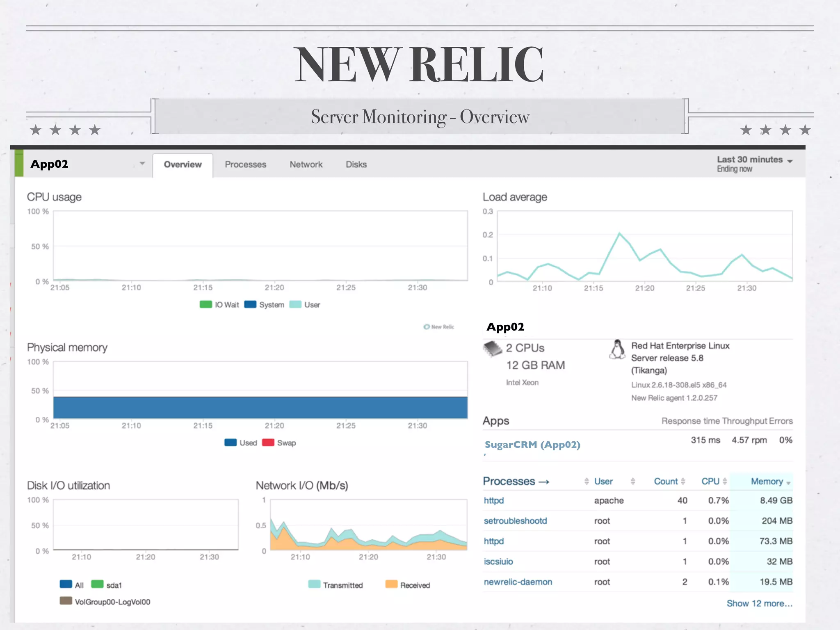Click the sort arrows next to CPU column

[x=725, y=482]
